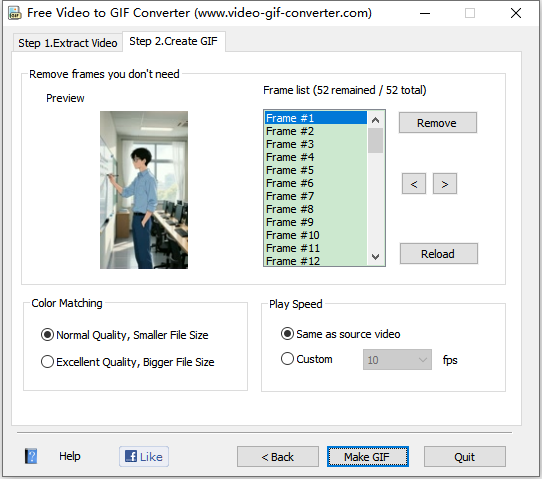The image size is (542, 479).
Task: Move to next frame with > button
Action: [x=445, y=184]
